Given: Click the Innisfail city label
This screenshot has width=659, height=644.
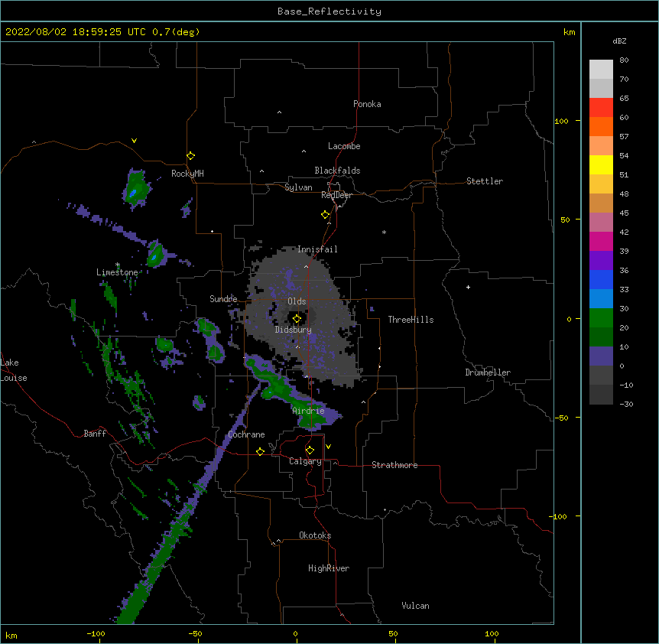Looking at the screenshot, I should 317,249.
